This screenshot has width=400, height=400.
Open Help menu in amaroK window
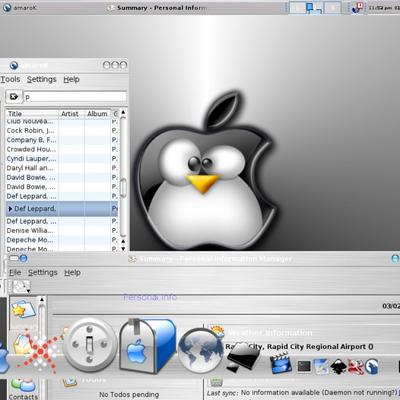pyautogui.click(x=71, y=79)
